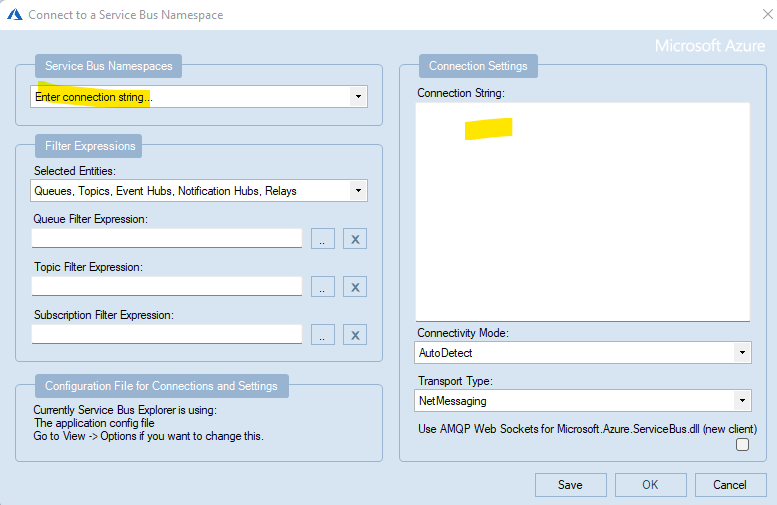
Task: Click inside the Connection String text area
Action: click(x=583, y=212)
